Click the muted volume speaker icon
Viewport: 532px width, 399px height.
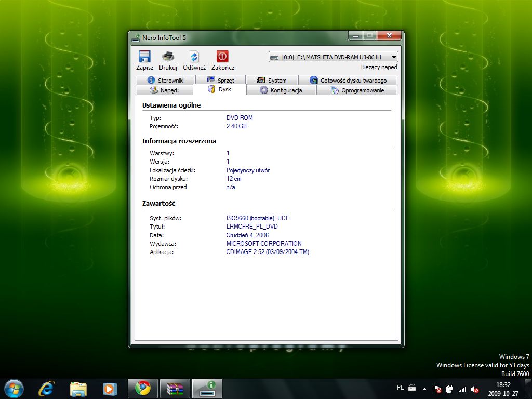tap(475, 389)
